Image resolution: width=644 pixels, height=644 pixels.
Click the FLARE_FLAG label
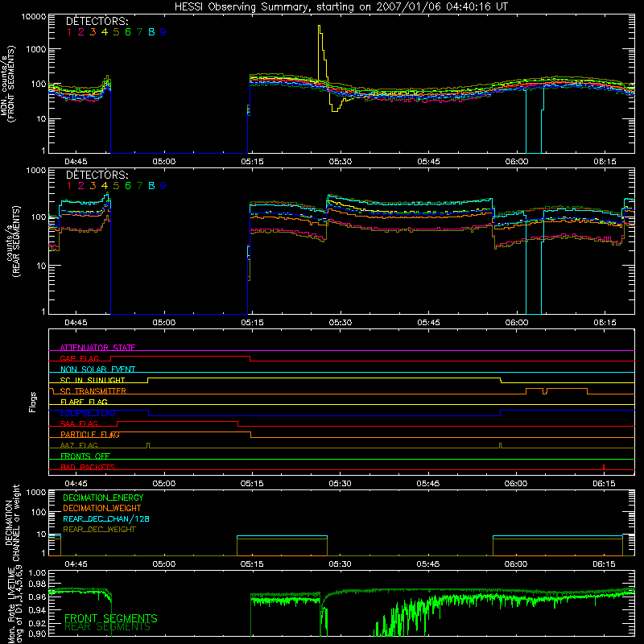point(84,402)
